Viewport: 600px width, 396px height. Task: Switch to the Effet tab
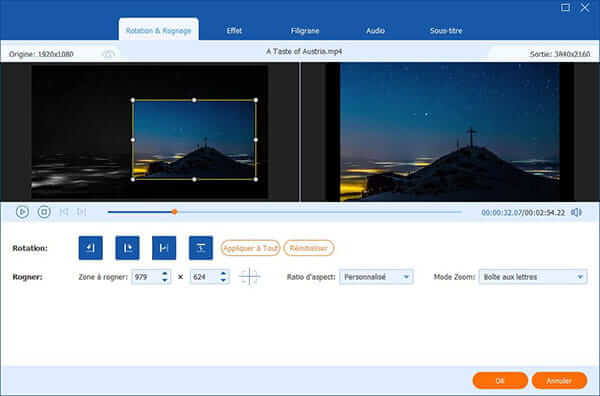click(x=234, y=31)
